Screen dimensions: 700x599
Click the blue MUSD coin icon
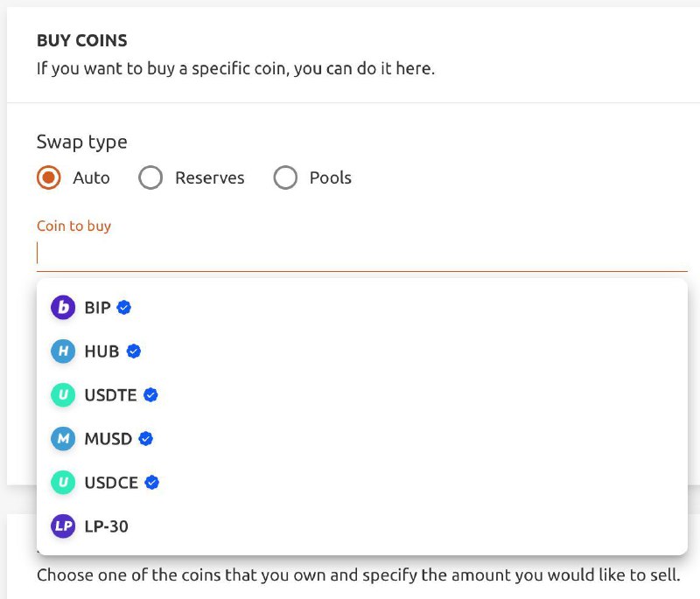(63, 438)
